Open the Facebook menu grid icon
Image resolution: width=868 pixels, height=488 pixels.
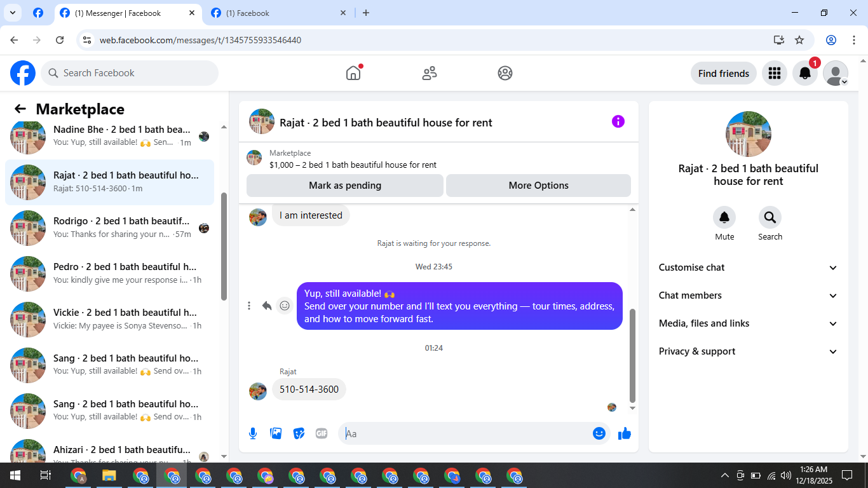[x=774, y=73]
